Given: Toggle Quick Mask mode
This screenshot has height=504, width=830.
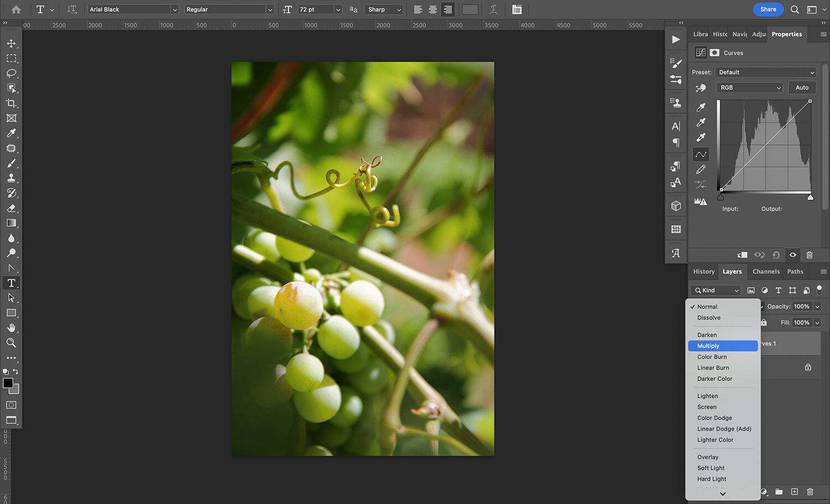Looking at the screenshot, I should point(11,405).
